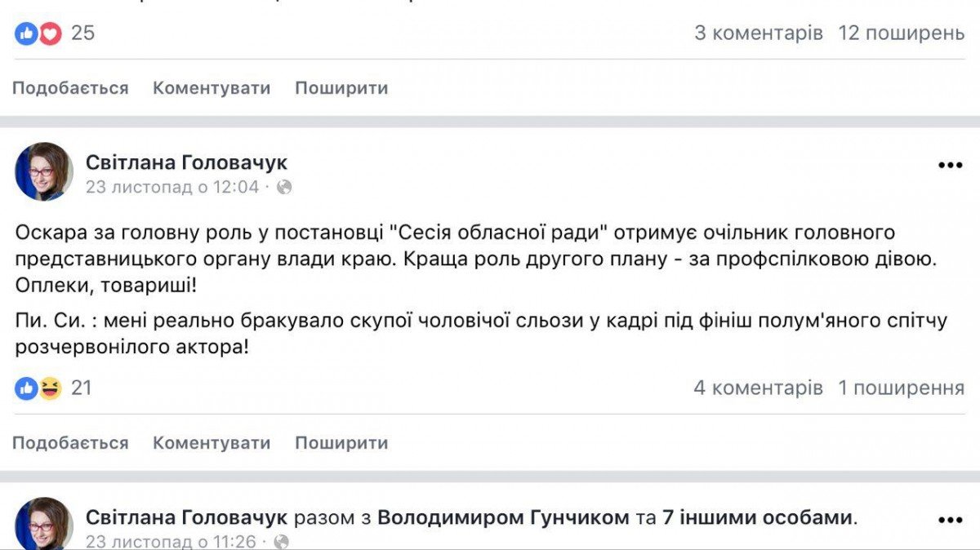Open three-dot menu on the 11:26 post
This screenshot has height=550, width=980.
[950, 520]
